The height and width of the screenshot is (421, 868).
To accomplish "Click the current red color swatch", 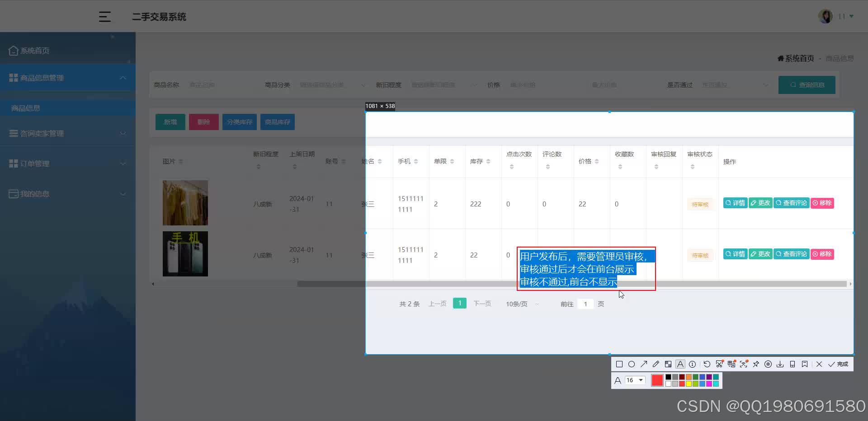I will [x=657, y=380].
